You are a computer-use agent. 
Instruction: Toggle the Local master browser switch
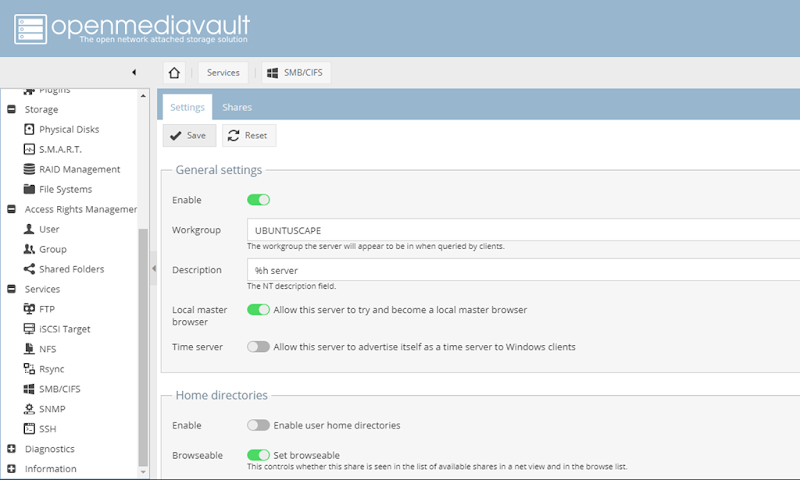[x=258, y=310]
